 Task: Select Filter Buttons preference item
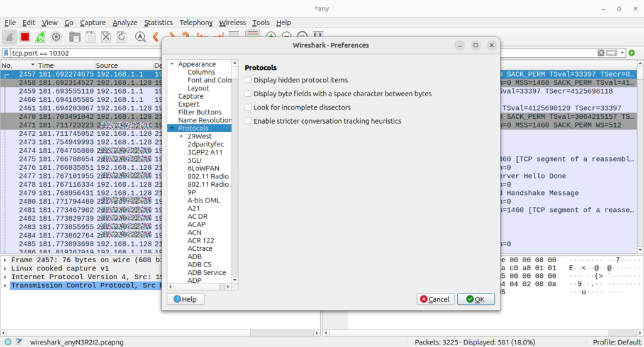pyautogui.click(x=199, y=112)
